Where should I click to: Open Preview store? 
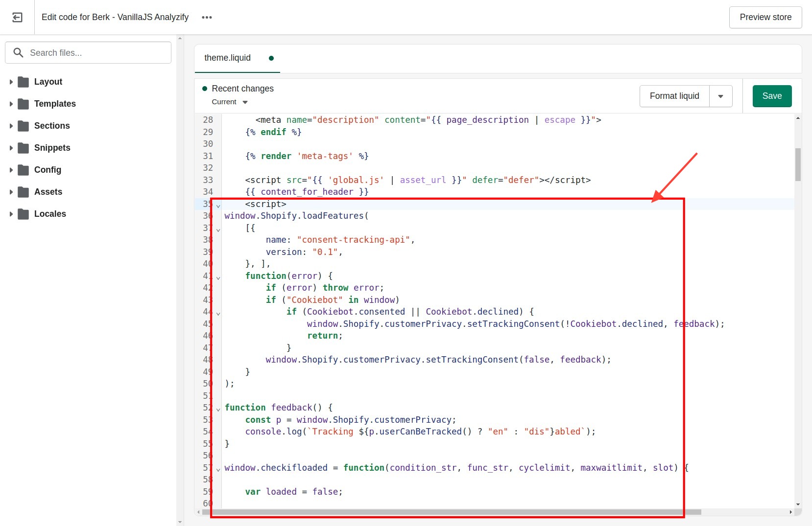(x=765, y=17)
